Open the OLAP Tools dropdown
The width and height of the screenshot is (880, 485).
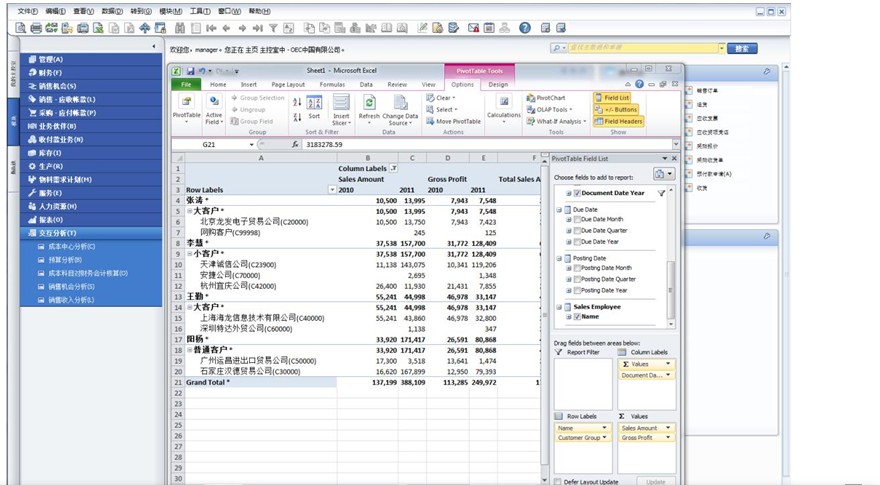(549, 109)
